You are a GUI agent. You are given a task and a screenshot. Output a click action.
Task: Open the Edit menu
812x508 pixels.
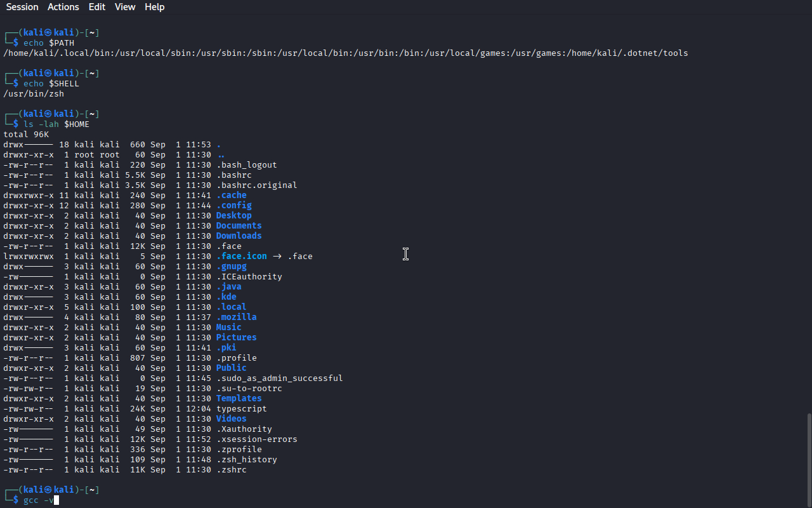coord(97,7)
